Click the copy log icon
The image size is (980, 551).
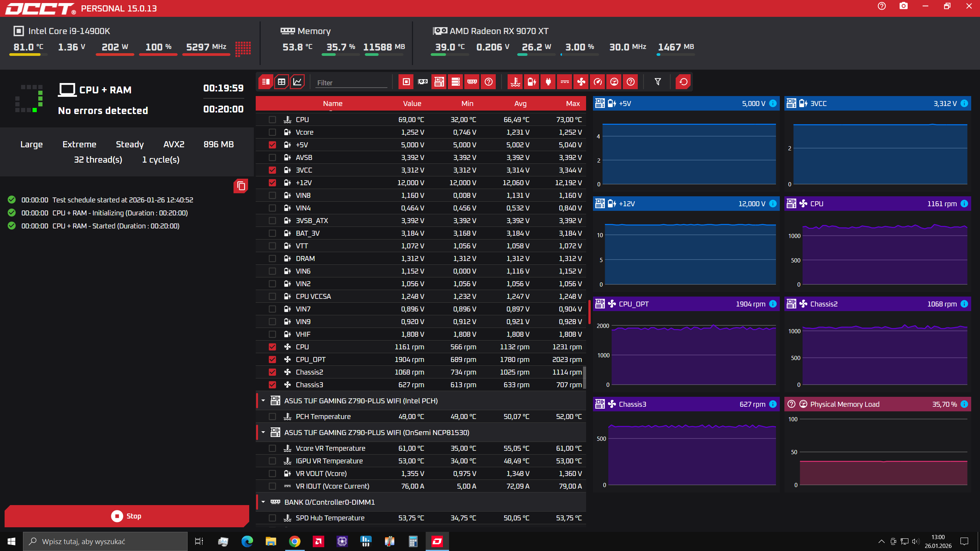tap(241, 186)
